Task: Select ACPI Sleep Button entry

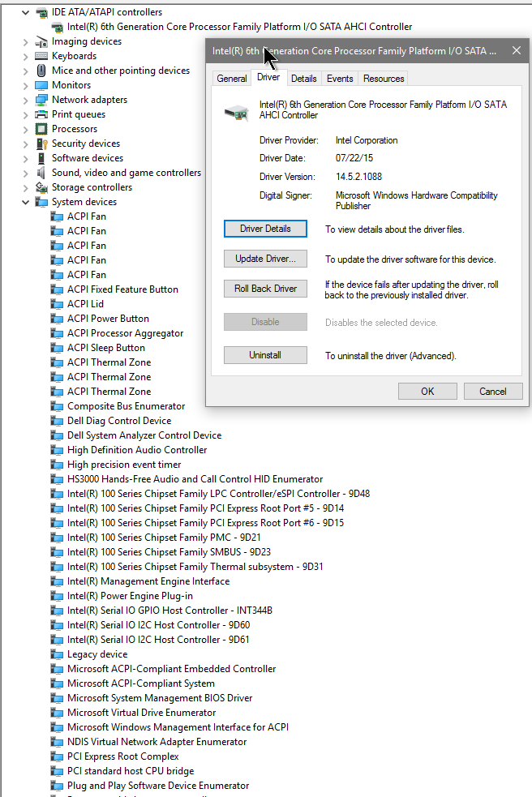Action: pyautogui.click(x=105, y=348)
